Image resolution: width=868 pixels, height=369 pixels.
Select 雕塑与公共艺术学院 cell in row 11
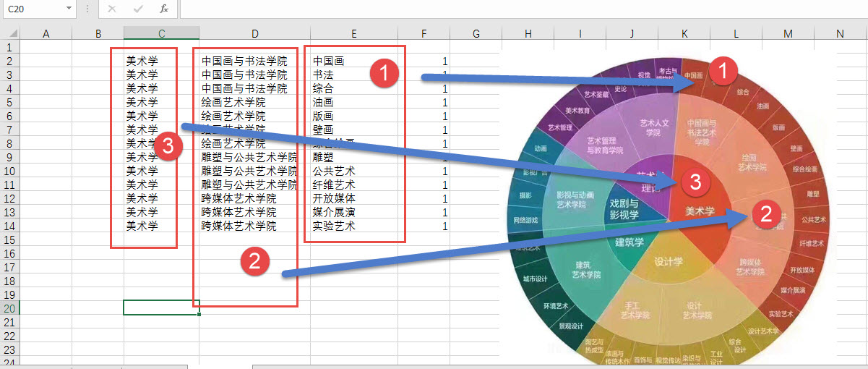click(x=254, y=184)
